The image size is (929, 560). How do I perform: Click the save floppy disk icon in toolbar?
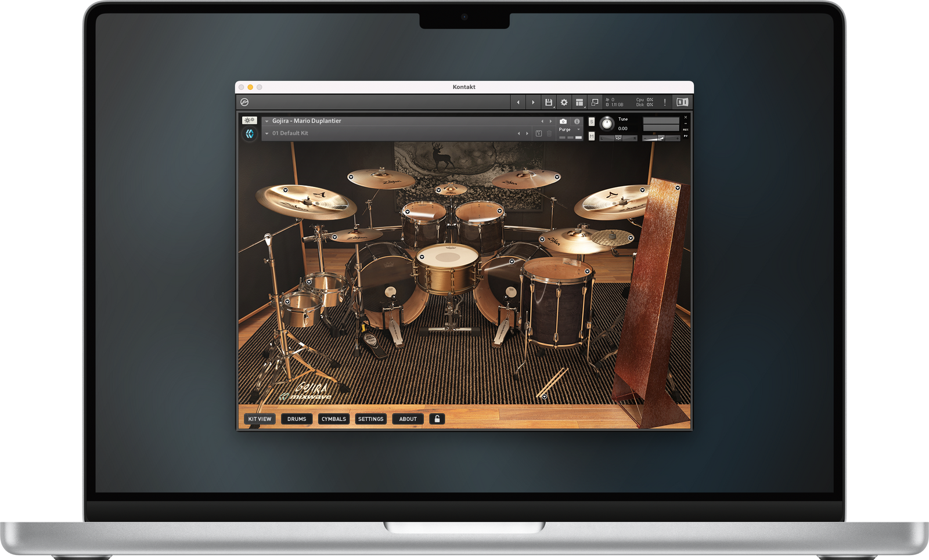click(548, 102)
